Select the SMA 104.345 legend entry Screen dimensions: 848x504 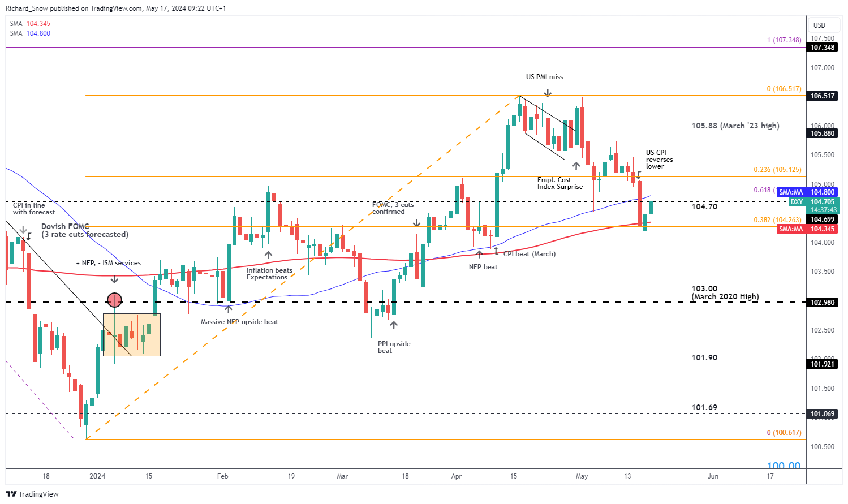click(x=30, y=24)
